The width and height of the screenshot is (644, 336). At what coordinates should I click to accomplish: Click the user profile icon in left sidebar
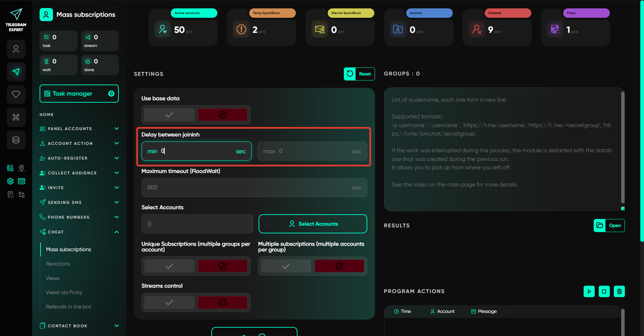coord(16,49)
